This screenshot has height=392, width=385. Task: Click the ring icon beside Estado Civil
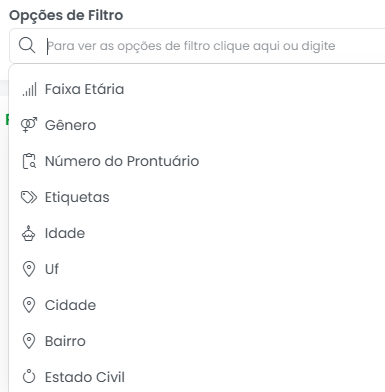tap(29, 377)
